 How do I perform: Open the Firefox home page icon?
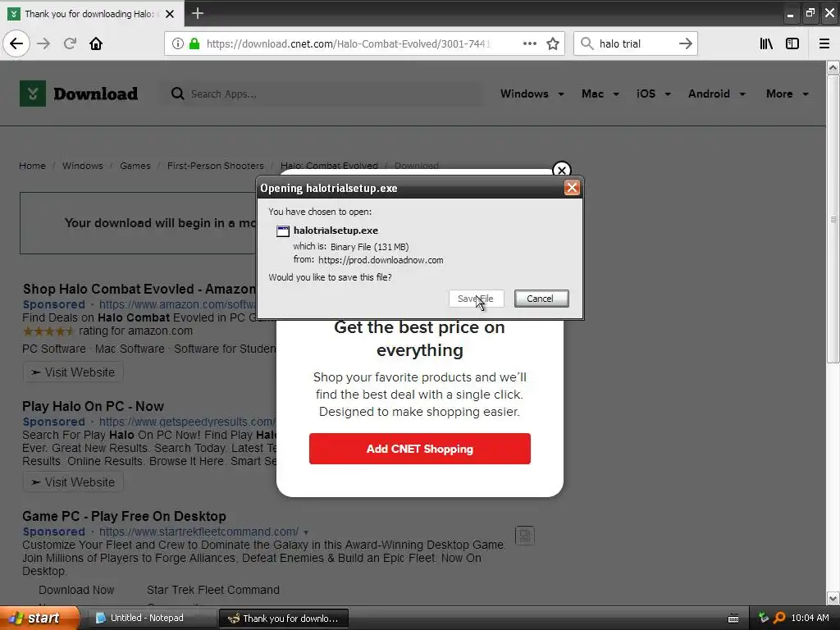click(x=96, y=43)
